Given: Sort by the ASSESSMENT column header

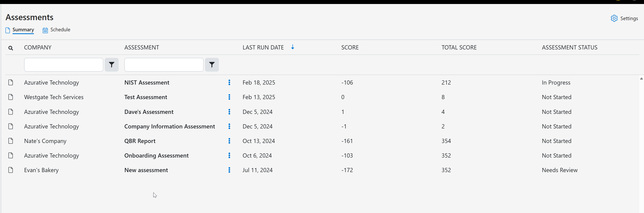Looking at the screenshot, I should (x=142, y=47).
